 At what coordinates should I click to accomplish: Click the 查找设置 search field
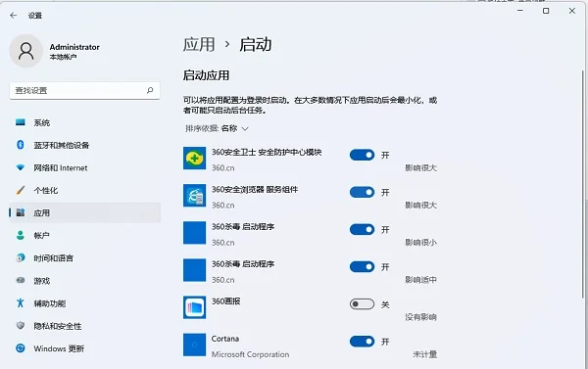coord(84,90)
